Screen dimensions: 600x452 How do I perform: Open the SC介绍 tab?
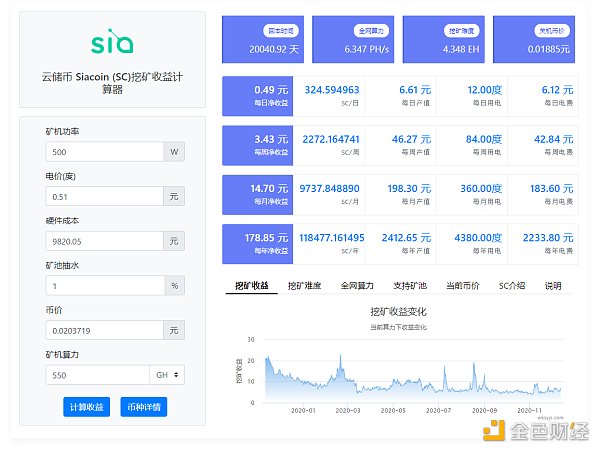512,286
